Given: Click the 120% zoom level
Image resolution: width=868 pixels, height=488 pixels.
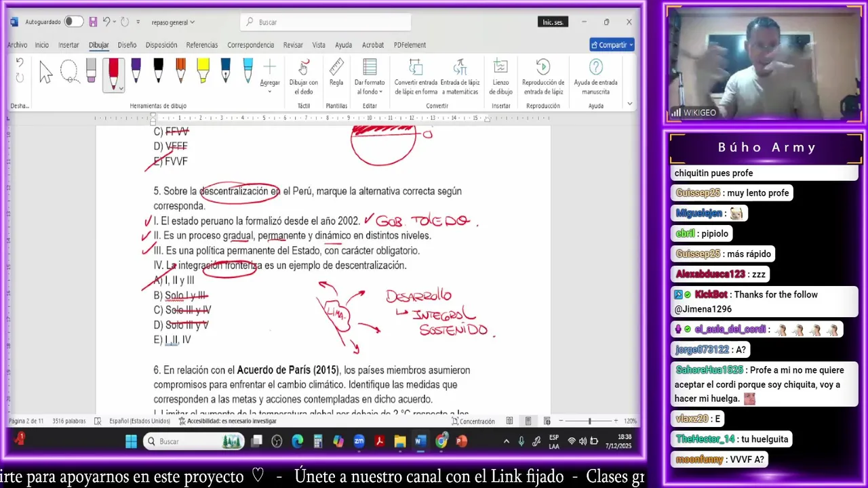Looking at the screenshot, I should coord(630,421).
